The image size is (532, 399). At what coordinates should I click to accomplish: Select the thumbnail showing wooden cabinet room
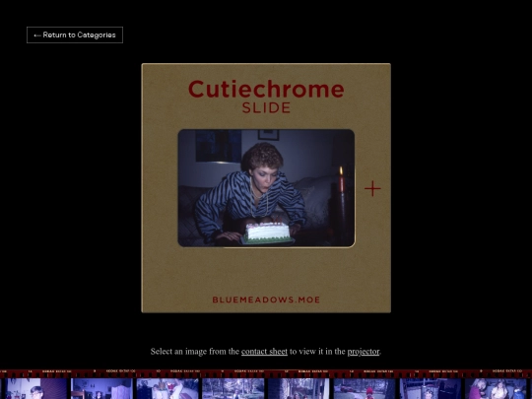tap(101, 389)
